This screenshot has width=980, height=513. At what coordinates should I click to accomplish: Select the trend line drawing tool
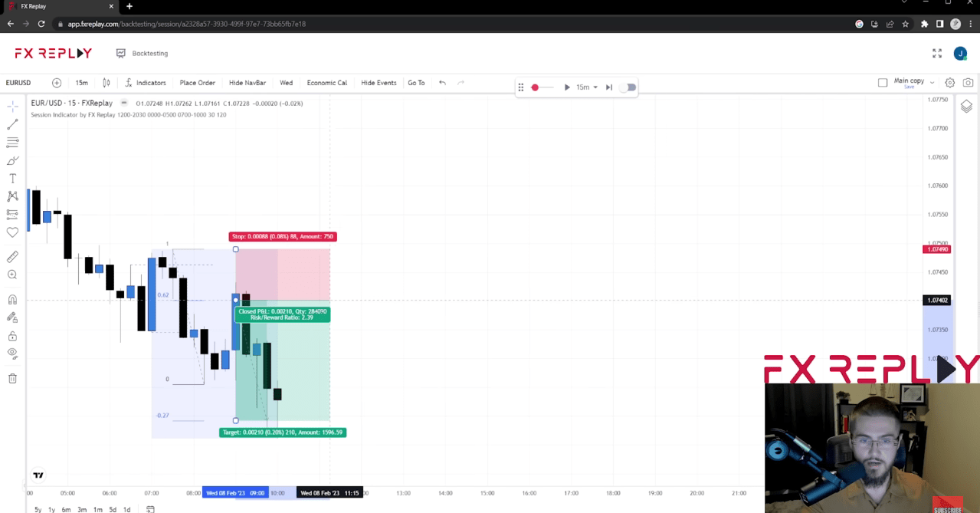click(12, 124)
